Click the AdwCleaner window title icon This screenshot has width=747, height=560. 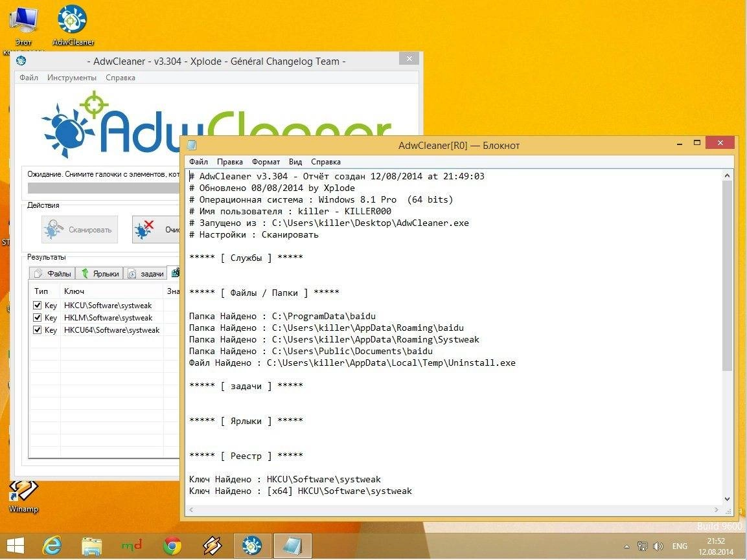point(21,61)
